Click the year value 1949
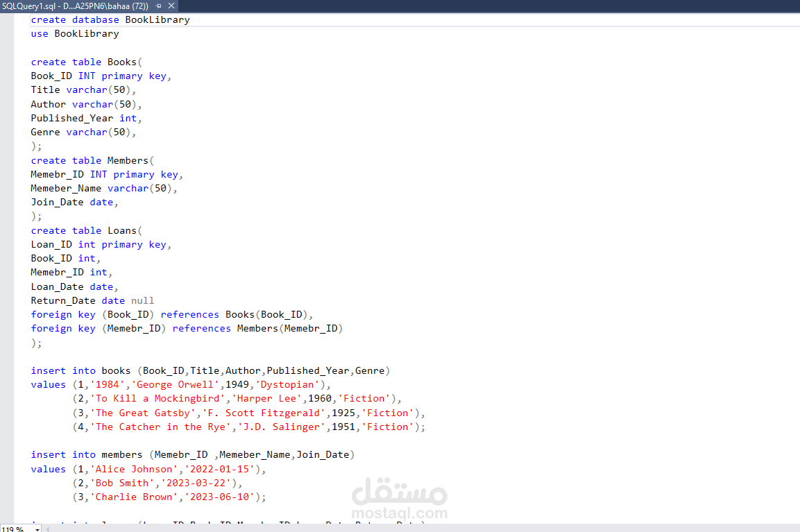 click(x=237, y=384)
